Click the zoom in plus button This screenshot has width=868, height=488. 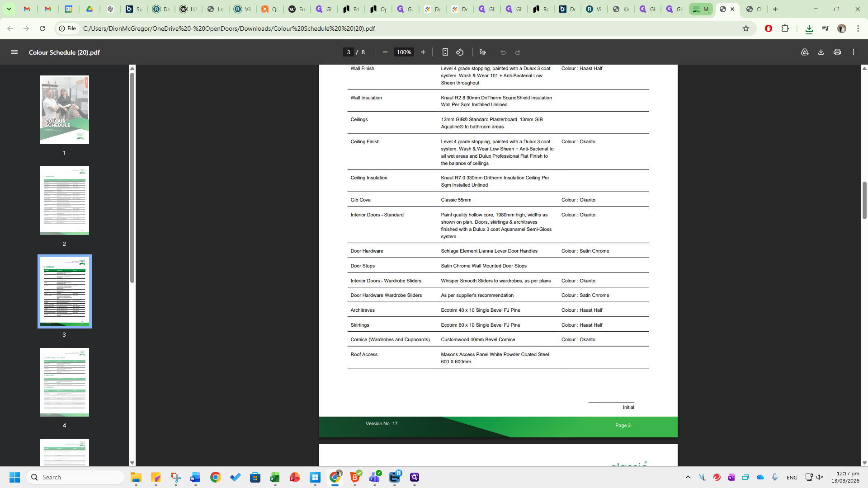[423, 52]
